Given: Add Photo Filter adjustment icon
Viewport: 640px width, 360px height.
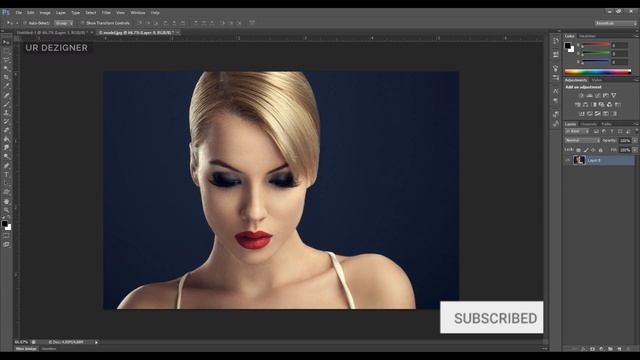Looking at the screenshot, I should (x=601, y=104).
